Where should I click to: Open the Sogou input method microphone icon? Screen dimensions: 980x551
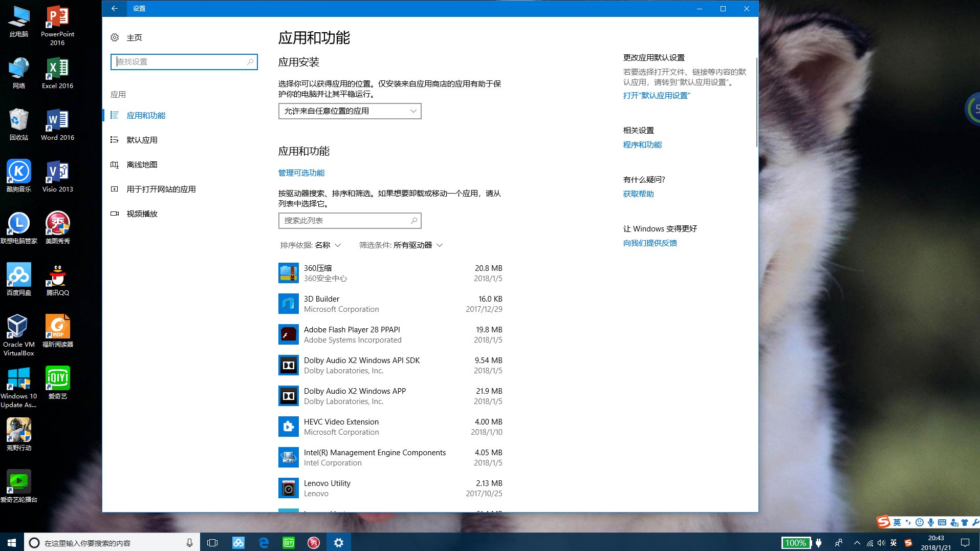[930, 522]
